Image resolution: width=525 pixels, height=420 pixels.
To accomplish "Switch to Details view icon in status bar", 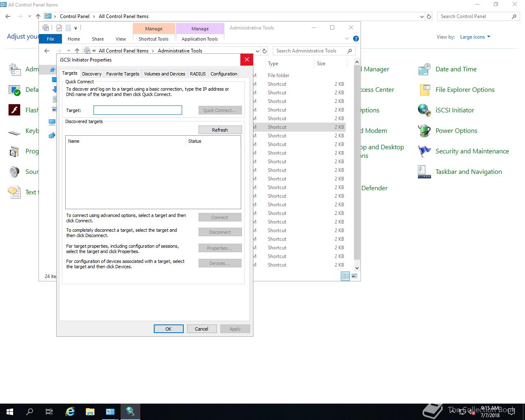I will click(x=345, y=276).
